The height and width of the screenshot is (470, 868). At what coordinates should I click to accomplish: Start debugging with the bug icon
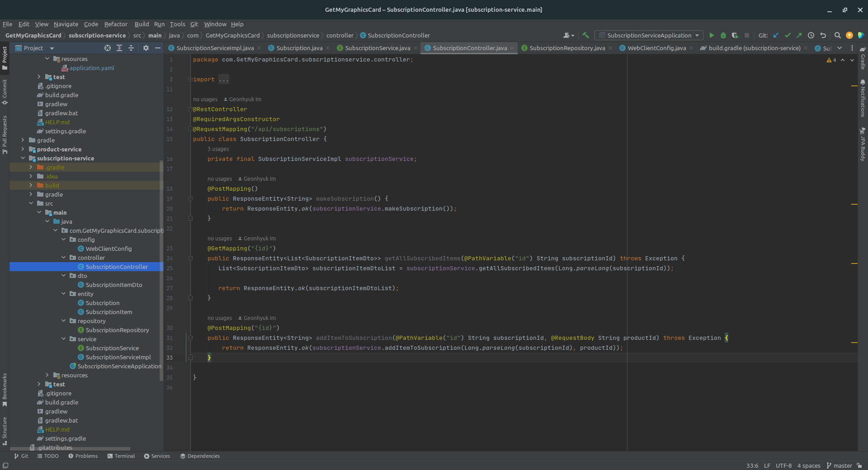[723, 35]
